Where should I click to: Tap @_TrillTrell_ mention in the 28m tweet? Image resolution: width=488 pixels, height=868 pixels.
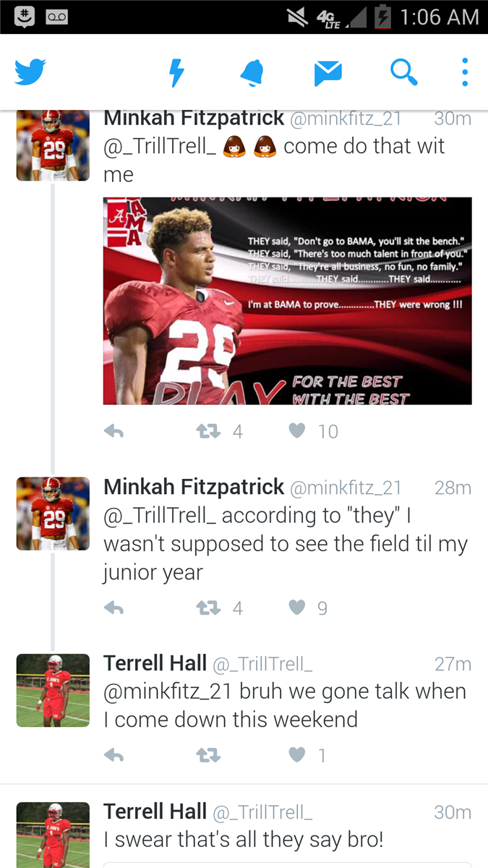[160, 516]
